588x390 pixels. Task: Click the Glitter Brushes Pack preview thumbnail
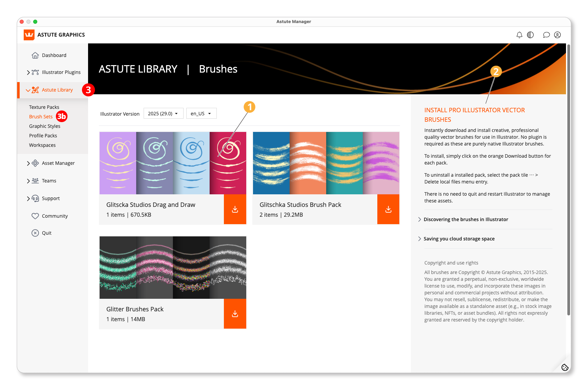pyautogui.click(x=173, y=268)
